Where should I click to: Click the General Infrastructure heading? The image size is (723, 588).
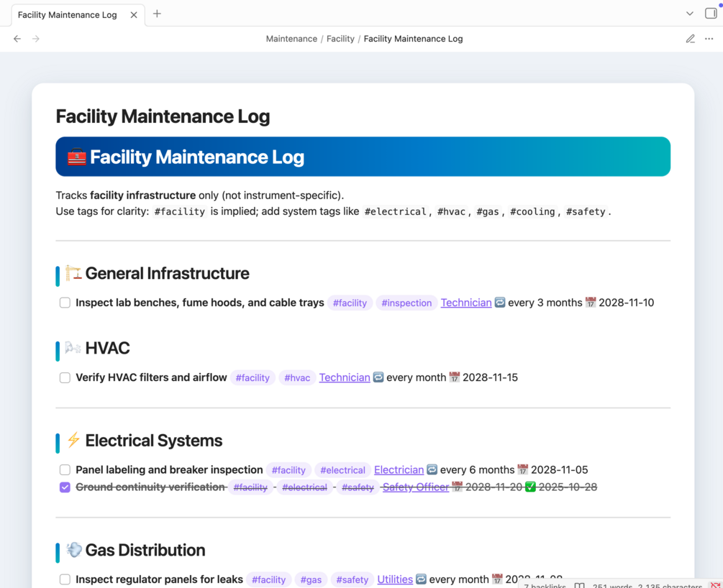click(168, 273)
